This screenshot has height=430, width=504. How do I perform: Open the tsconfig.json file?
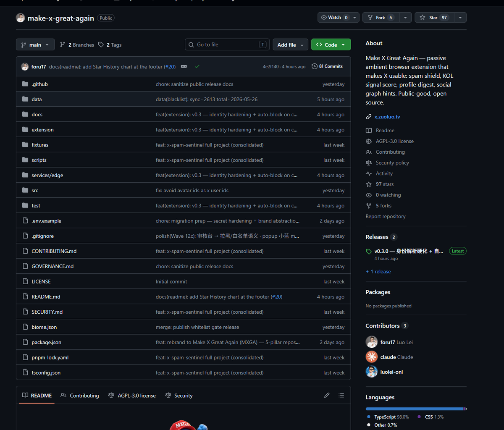point(46,372)
